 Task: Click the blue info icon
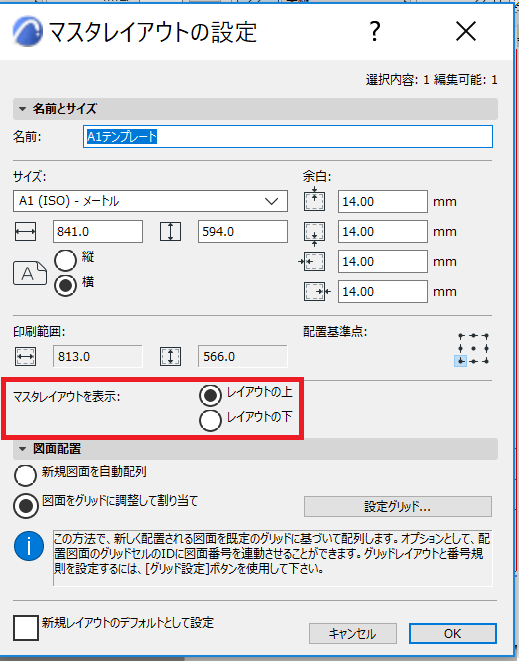(29, 546)
